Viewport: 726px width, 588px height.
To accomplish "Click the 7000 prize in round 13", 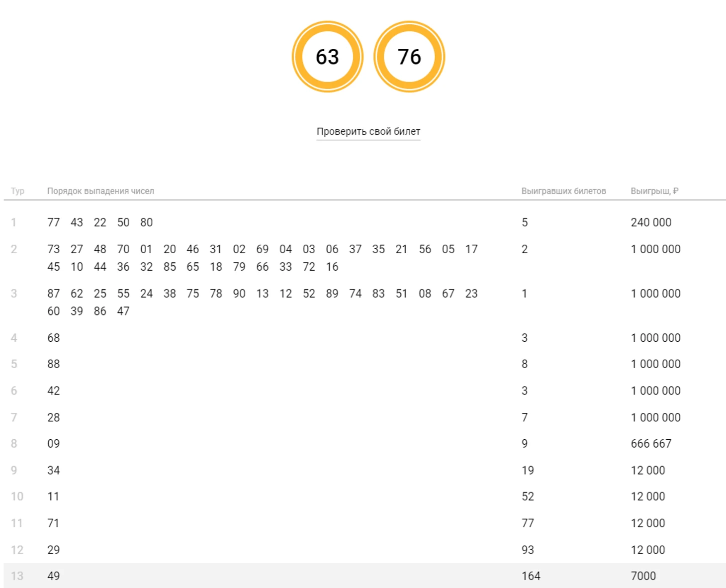I will 643,576.
